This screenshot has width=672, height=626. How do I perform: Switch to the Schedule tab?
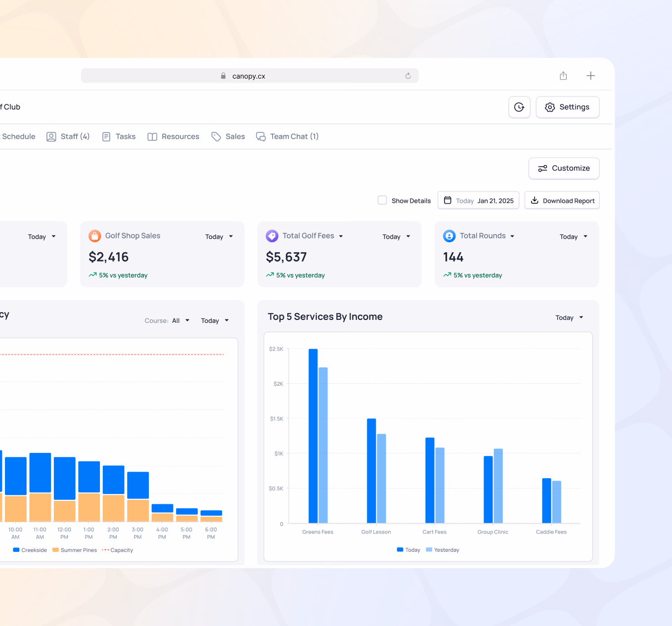point(18,137)
